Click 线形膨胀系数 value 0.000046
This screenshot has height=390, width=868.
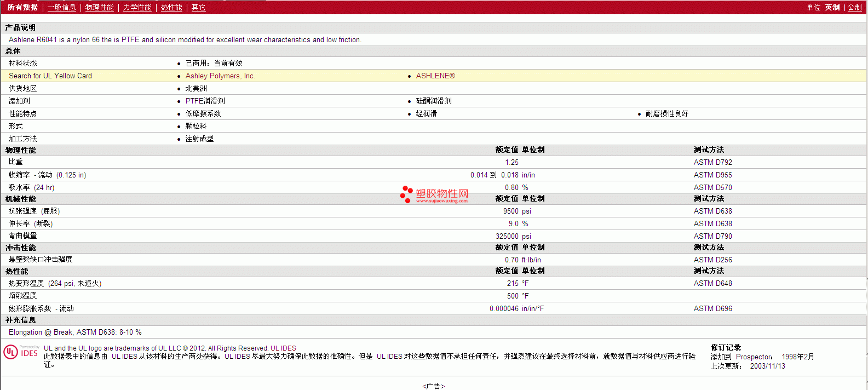[x=504, y=309]
